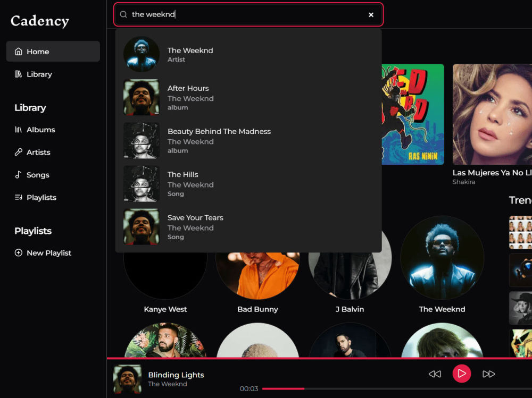This screenshot has width=532, height=398.
Task: Click the play button in player bar
Action: click(x=461, y=374)
